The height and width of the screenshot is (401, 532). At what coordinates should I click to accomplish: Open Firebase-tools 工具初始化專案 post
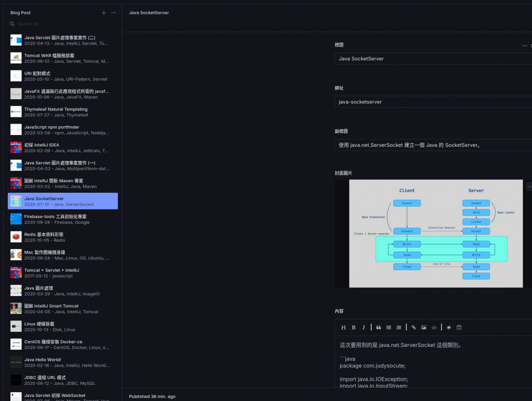tap(63, 219)
